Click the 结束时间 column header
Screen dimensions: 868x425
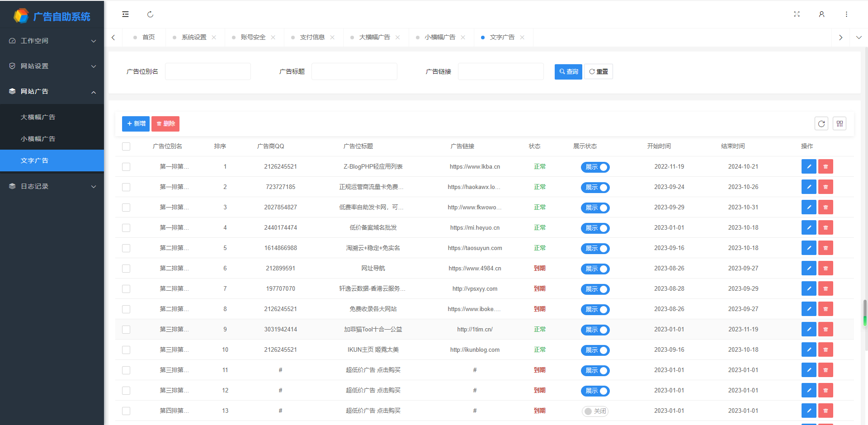coord(733,146)
